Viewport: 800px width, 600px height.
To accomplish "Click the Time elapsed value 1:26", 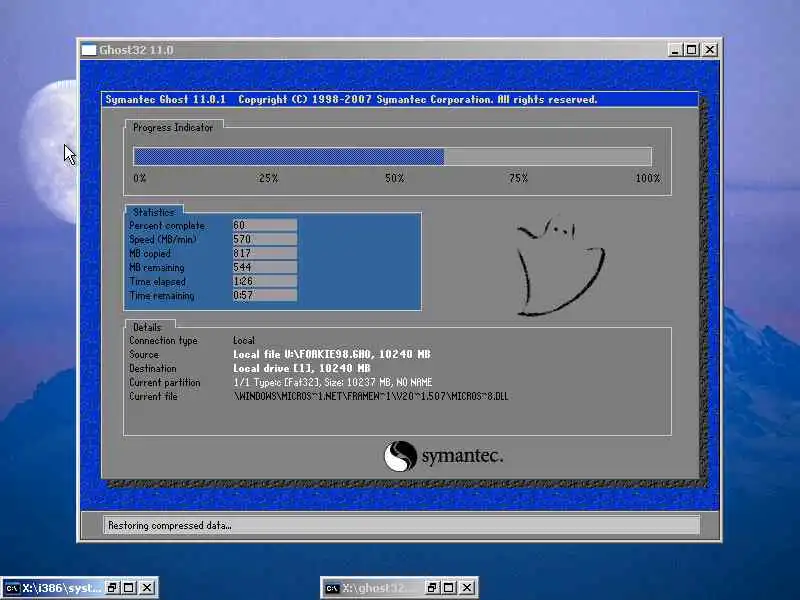I will pyautogui.click(x=264, y=281).
